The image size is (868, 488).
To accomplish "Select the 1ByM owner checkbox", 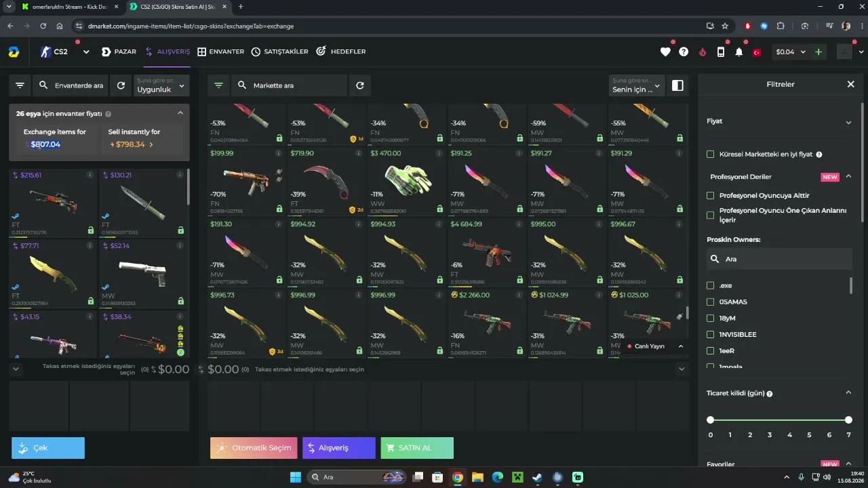I will coord(711,318).
